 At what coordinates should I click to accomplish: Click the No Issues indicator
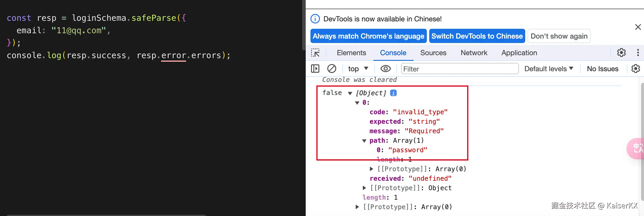point(603,69)
